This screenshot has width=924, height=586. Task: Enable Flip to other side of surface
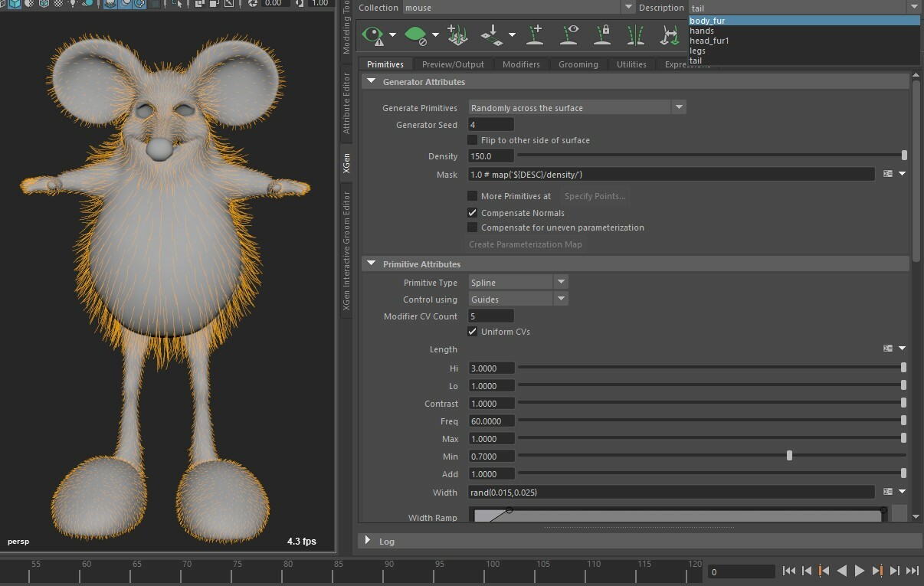[x=472, y=140]
